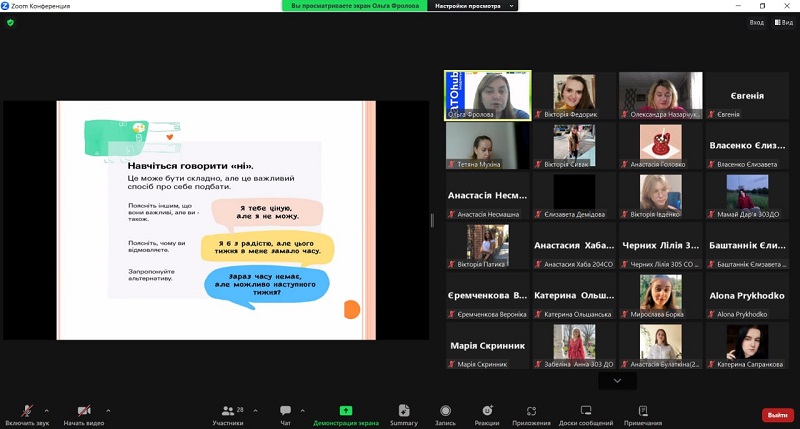Open video options arrow next to camera

click(108, 410)
